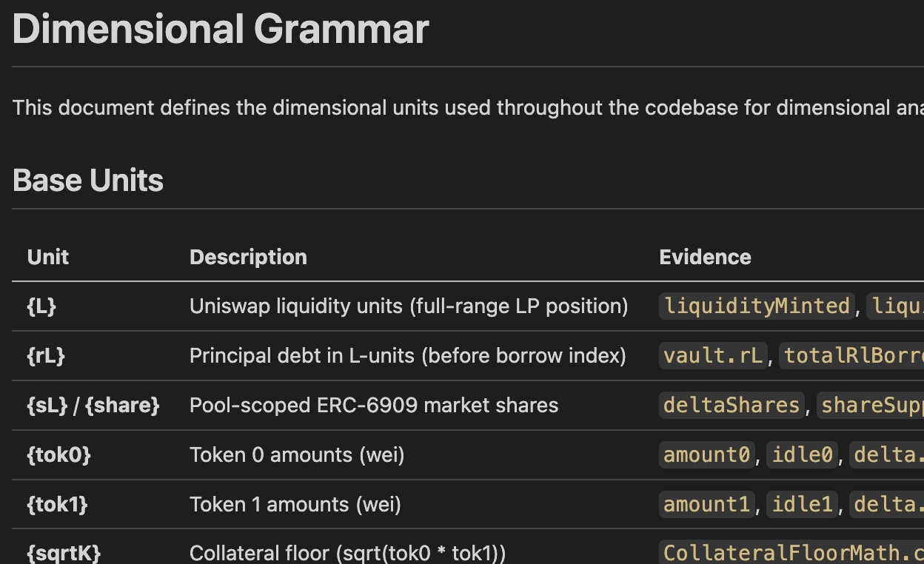Select the {rL} unit cell
Image resolution: width=924 pixels, height=564 pixels.
[46, 356]
